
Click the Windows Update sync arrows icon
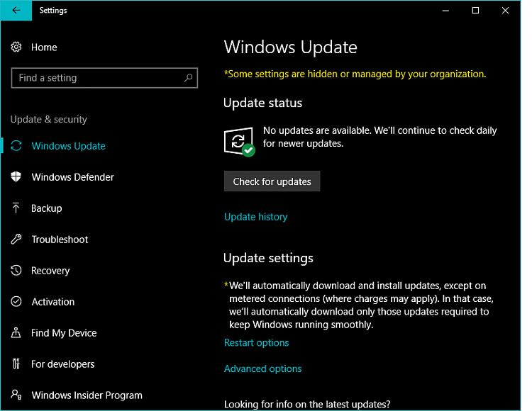click(16, 146)
